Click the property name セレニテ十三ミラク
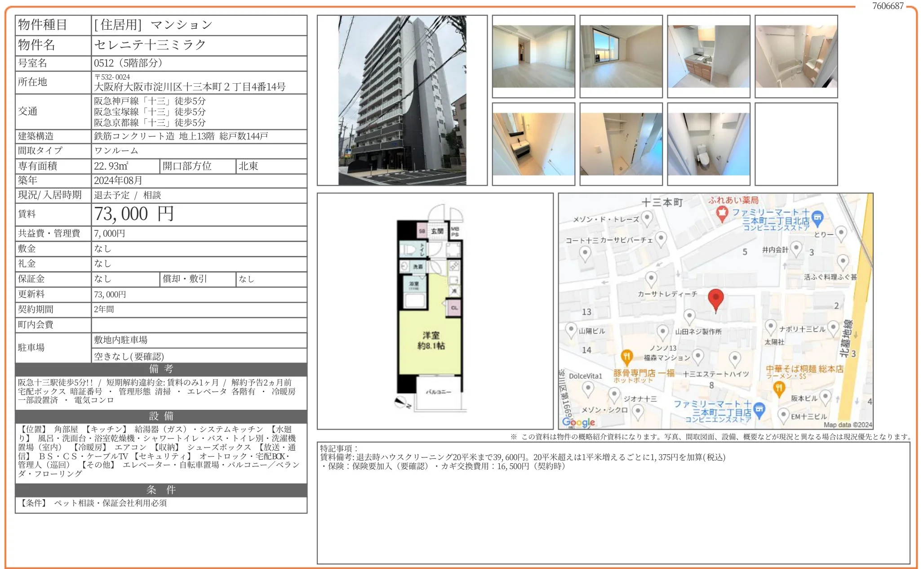Viewport: 924px width, 569px height. pos(150,45)
